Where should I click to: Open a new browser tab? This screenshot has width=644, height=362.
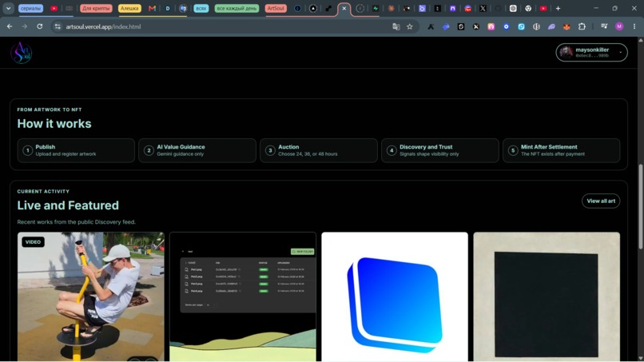coord(558,8)
